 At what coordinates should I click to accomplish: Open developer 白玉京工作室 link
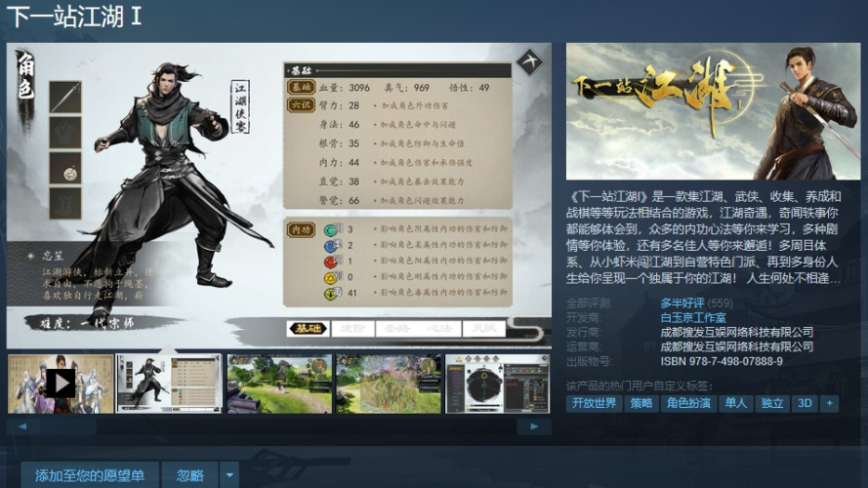click(693, 318)
